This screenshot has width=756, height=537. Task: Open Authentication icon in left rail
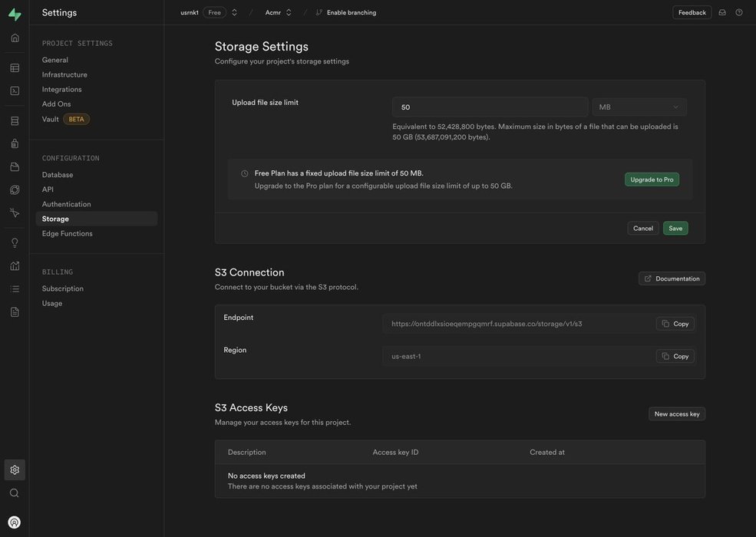[x=15, y=143]
